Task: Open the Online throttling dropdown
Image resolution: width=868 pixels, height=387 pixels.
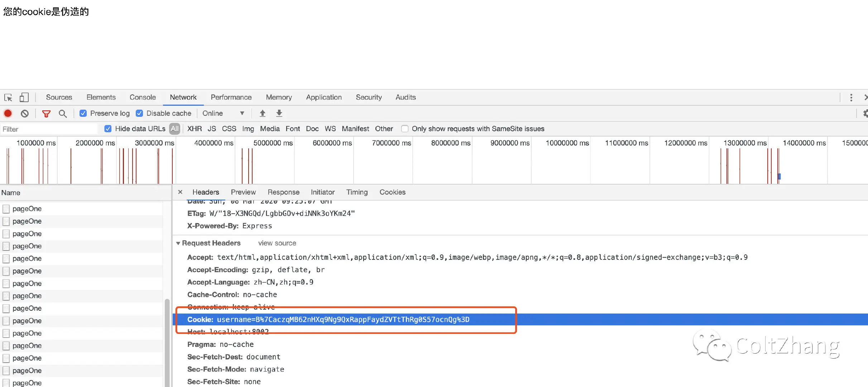Action: (x=223, y=114)
